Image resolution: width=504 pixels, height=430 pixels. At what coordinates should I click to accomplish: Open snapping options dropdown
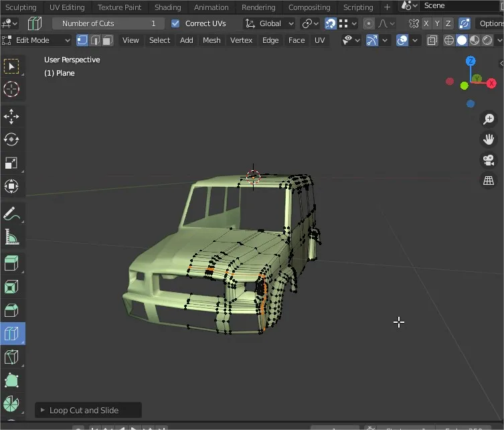[x=348, y=23]
